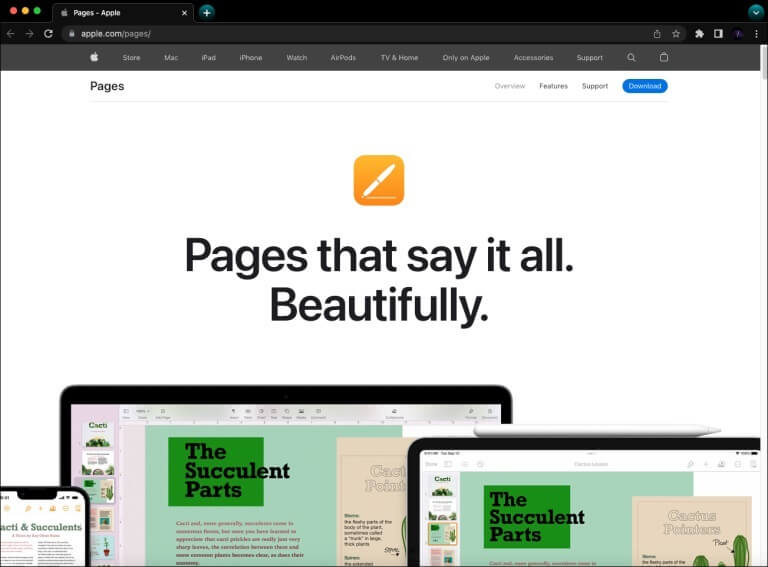Open TV & Home in the navigation

point(399,58)
